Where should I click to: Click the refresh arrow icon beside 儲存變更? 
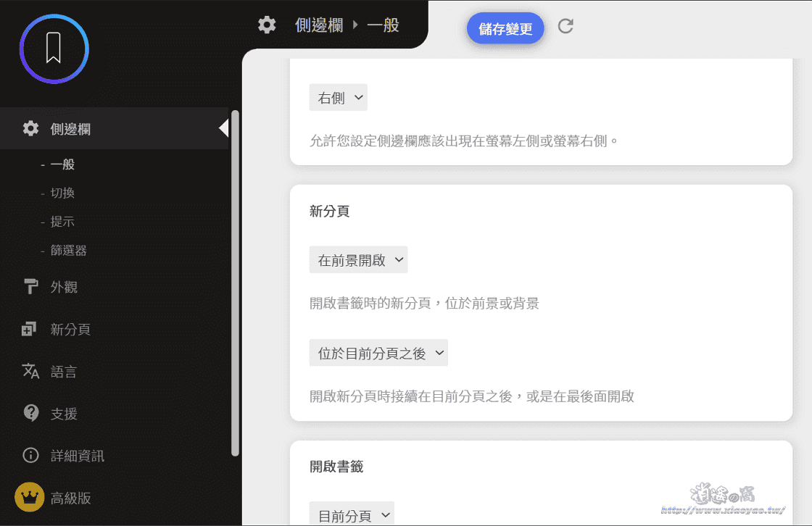click(565, 26)
